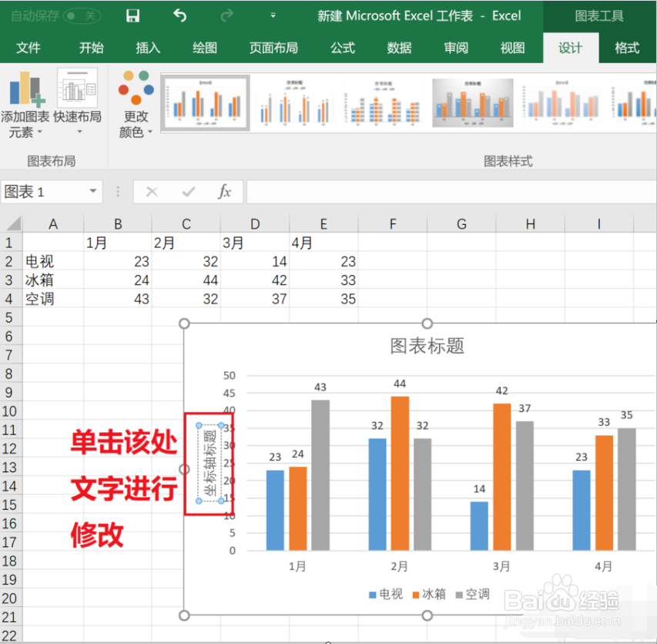Viewport: 657px width, 644px height.
Task: Click the top-left chart resize handle
Action: (x=184, y=324)
